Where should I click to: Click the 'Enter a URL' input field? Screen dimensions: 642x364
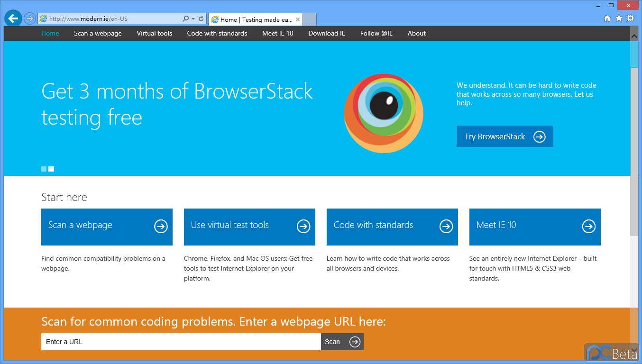[x=181, y=342]
